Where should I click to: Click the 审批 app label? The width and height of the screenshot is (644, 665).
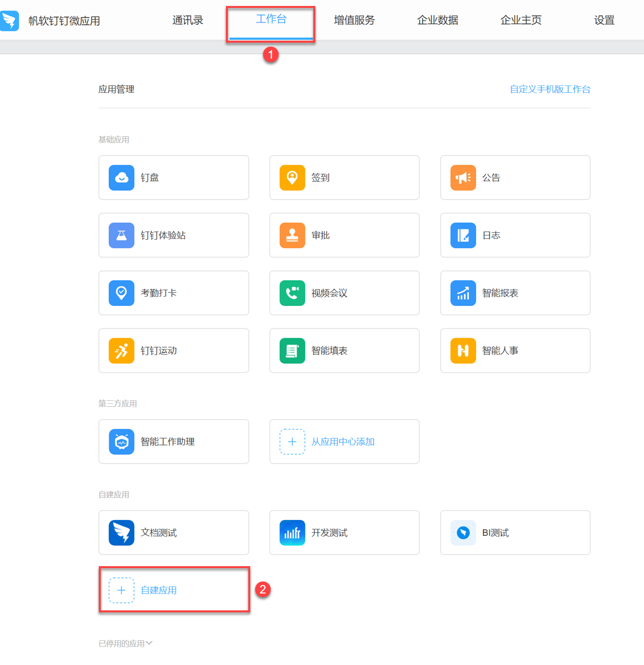pos(321,235)
